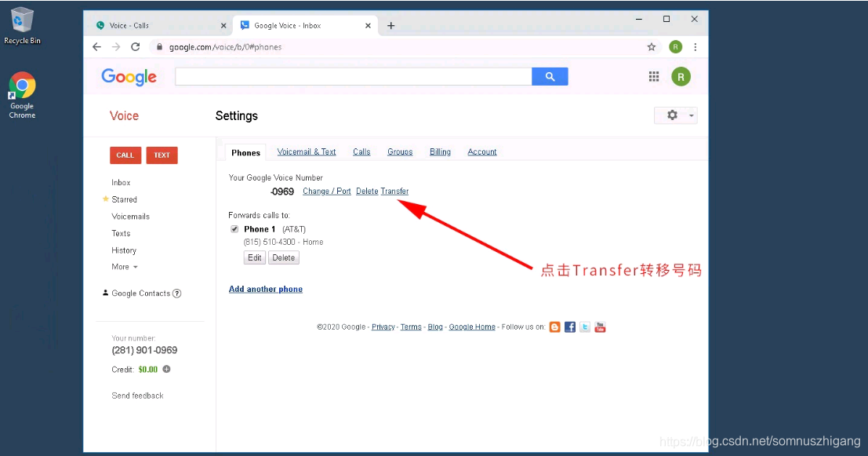Viewport: 868px width, 456px height.
Task: Open a new browser tab
Action: [x=390, y=25]
